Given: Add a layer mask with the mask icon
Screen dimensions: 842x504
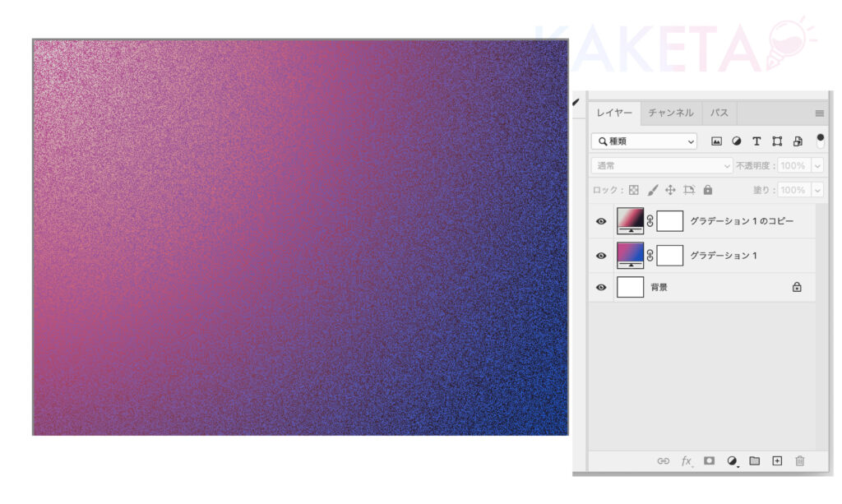Looking at the screenshot, I should click(x=709, y=461).
